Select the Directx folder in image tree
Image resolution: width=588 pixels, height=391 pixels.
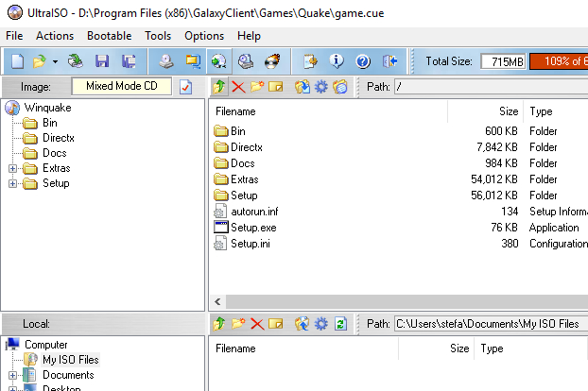click(58, 138)
